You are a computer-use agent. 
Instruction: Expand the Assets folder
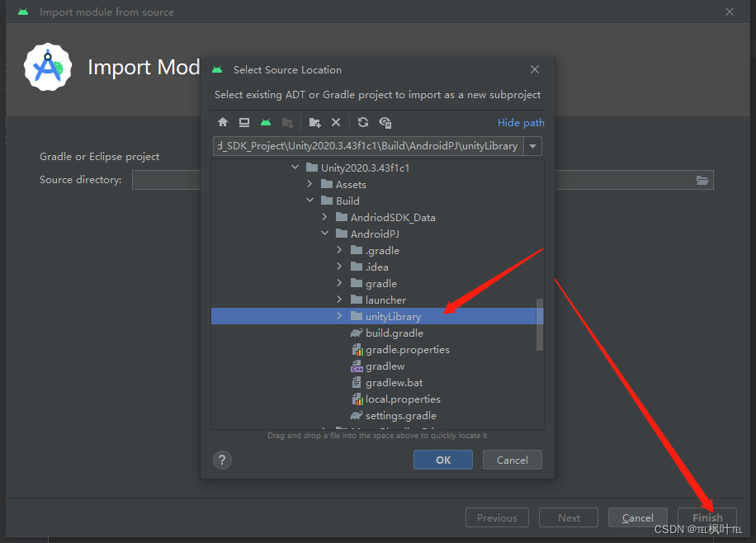(x=309, y=184)
